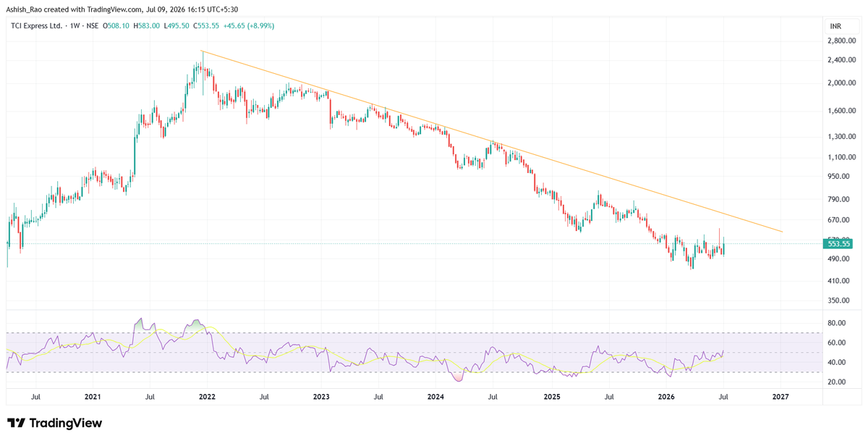Viewport: 868px width, 441px height.
Task: Click the 1,100.00 price axis label
Action: (841, 158)
